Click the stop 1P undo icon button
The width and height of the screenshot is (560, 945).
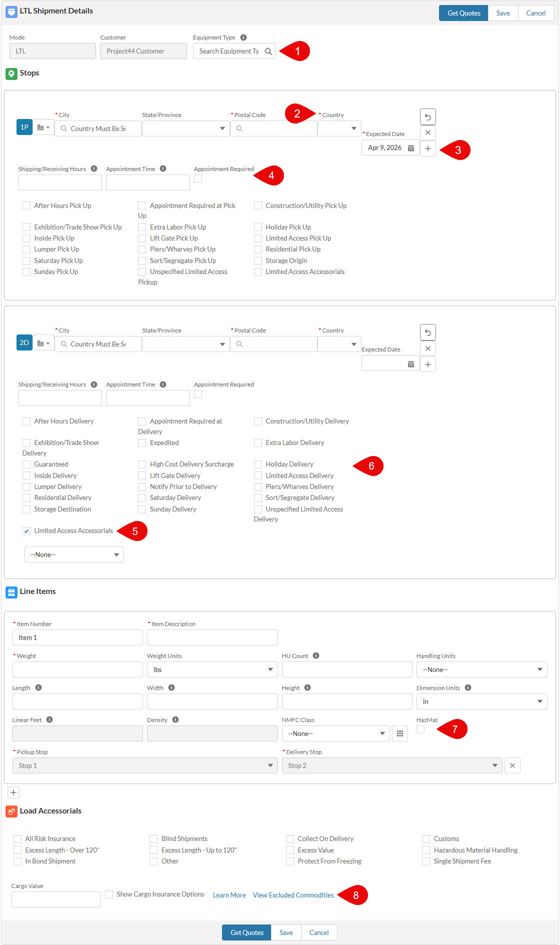(428, 117)
